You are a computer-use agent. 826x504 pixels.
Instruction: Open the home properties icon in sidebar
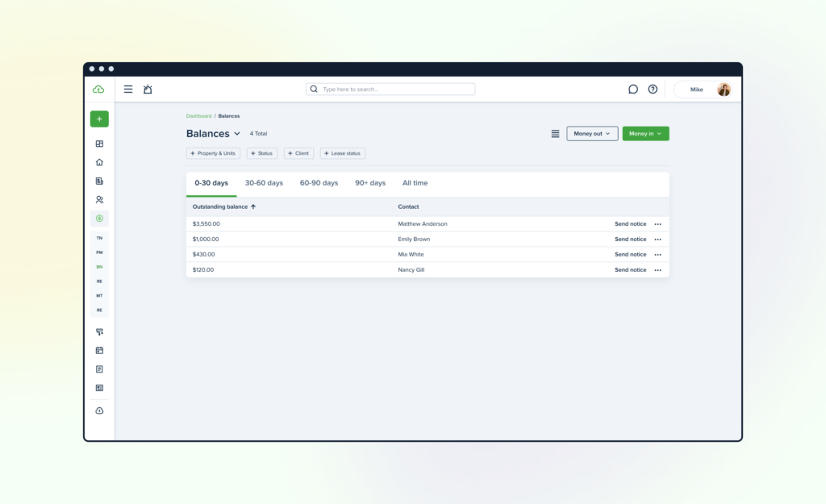[99, 162]
